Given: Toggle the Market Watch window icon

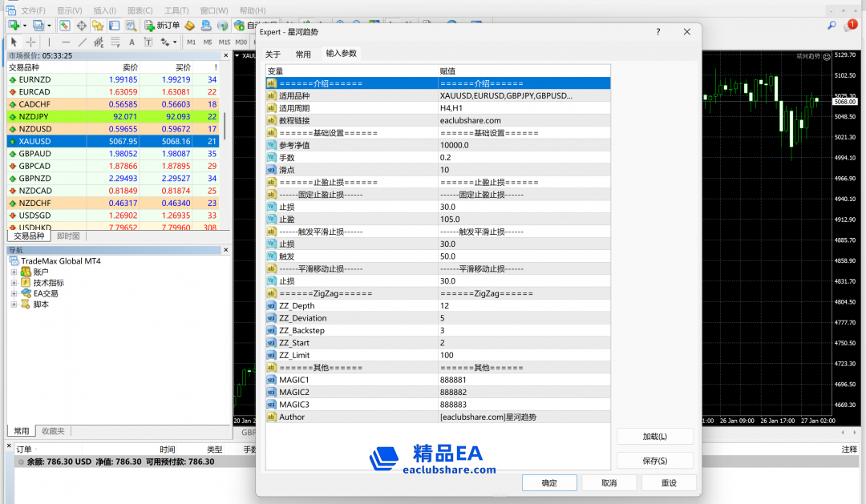Looking at the screenshot, I should [x=65, y=26].
